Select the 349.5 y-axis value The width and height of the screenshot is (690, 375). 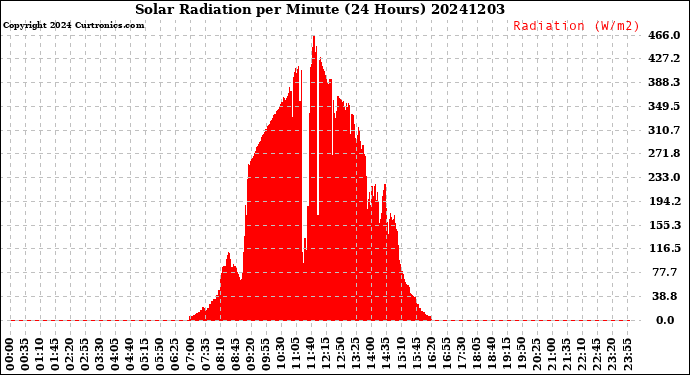665,106
